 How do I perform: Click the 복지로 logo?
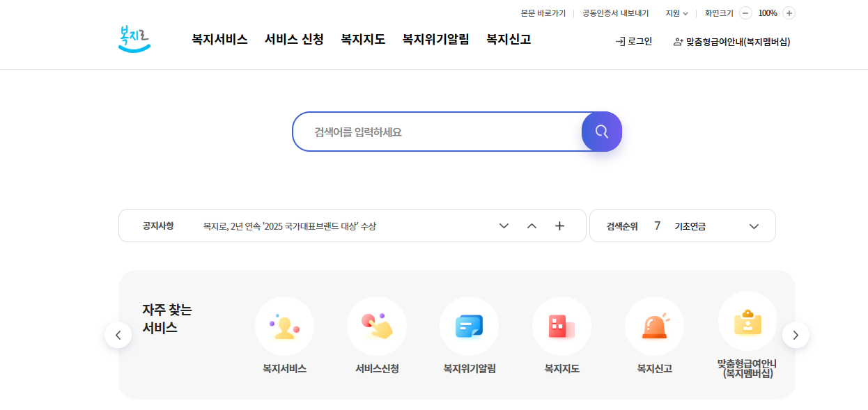[x=134, y=38]
